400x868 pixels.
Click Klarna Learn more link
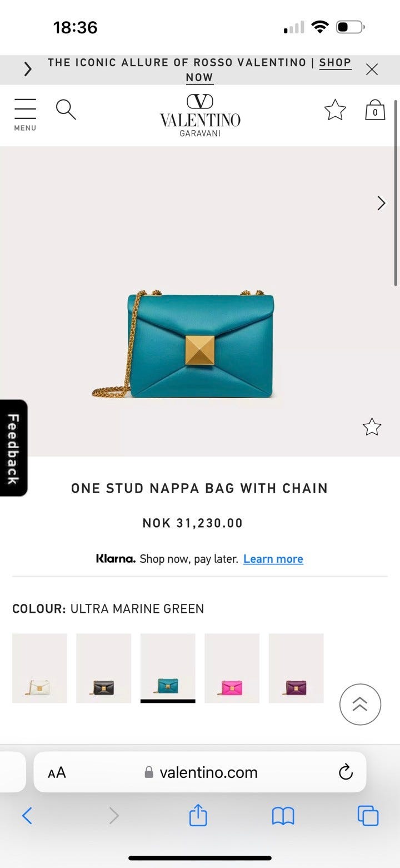coord(273,559)
